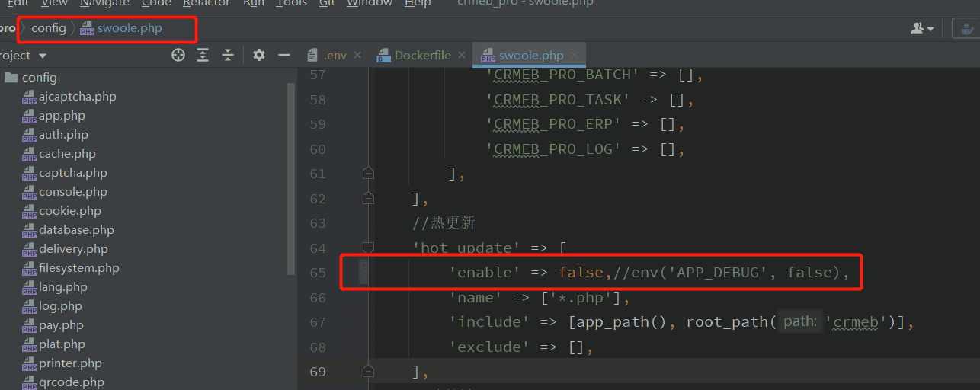The image size is (980, 390).
Task: Toggle fold marker at line 69
Action: click(x=369, y=372)
